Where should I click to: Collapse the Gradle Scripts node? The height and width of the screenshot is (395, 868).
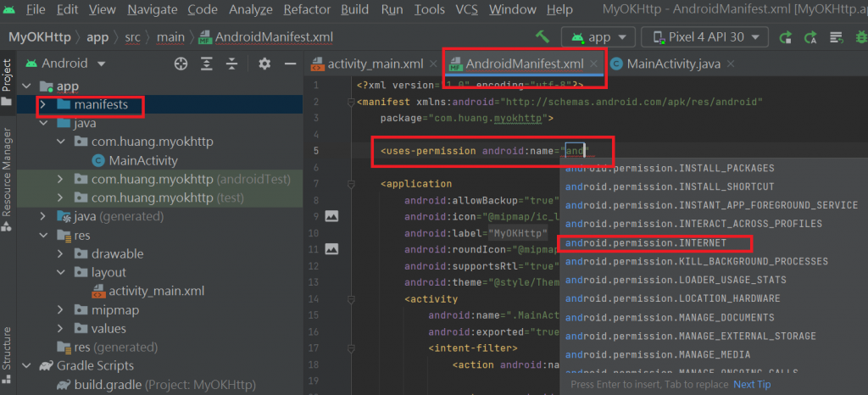click(26, 365)
